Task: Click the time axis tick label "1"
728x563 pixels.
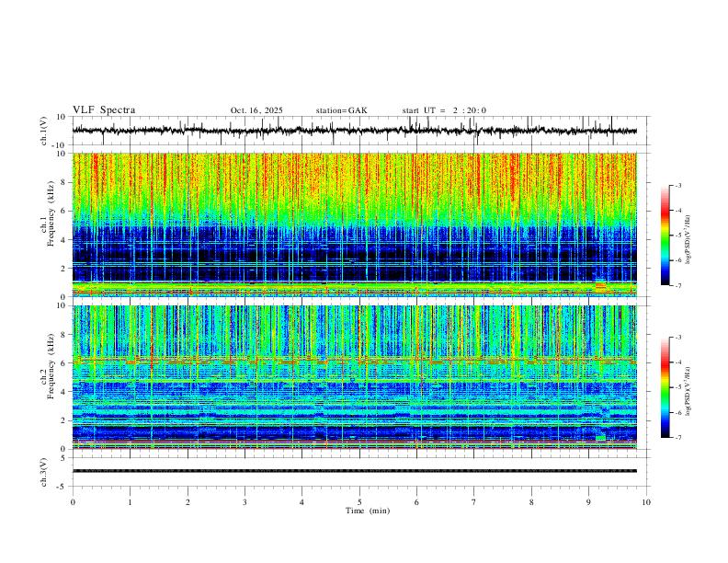Action: point(130,502)
